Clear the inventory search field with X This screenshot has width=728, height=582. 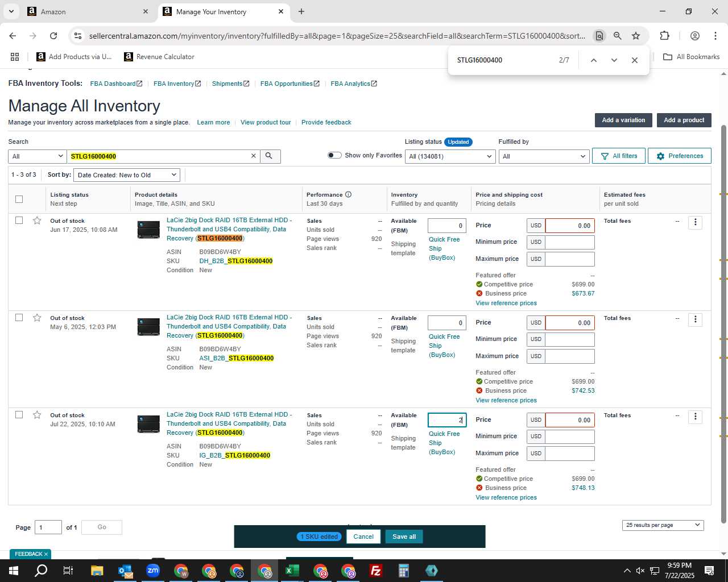254,156
